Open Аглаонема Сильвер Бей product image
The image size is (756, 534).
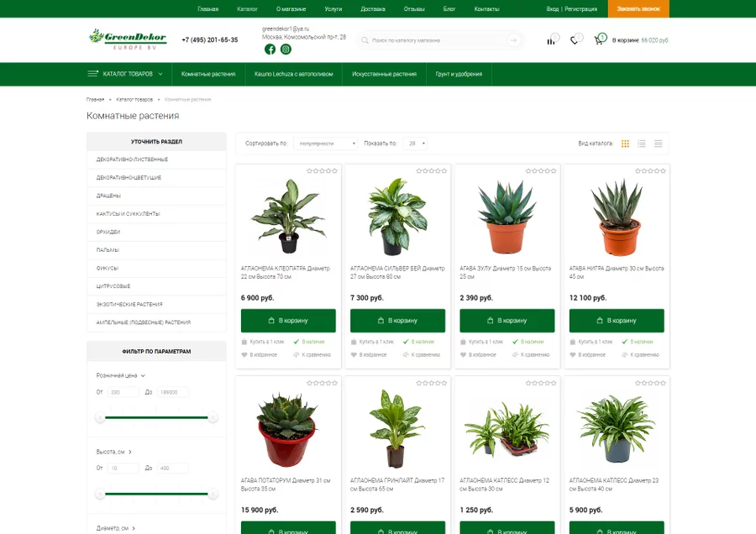click(x=397, y=217)
